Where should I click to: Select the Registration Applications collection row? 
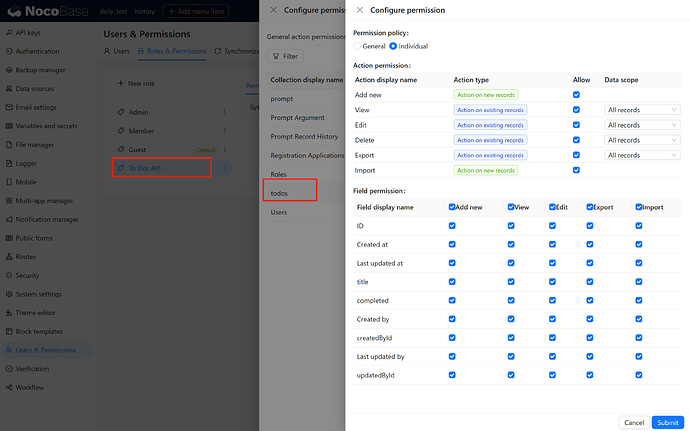(307, 155)
